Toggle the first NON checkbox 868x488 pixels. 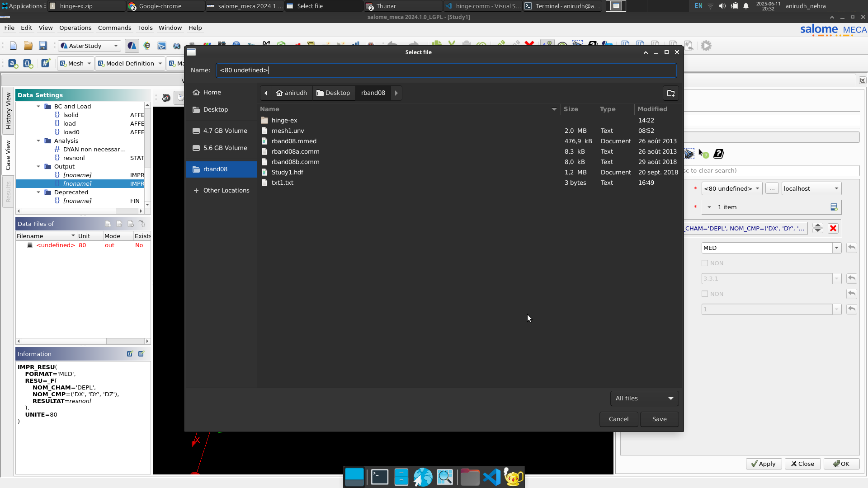point(705,263)
